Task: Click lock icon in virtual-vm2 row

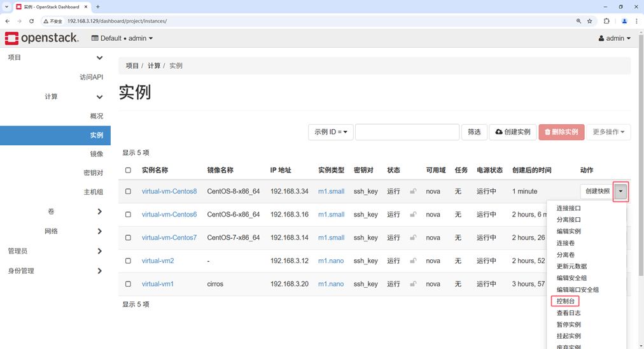Action: point(413,260)
